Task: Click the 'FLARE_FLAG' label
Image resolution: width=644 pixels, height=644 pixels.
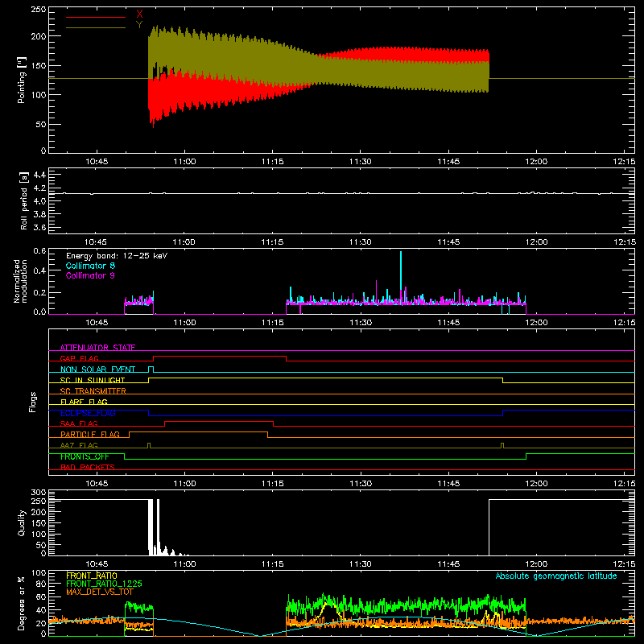Action: (84, 402)
